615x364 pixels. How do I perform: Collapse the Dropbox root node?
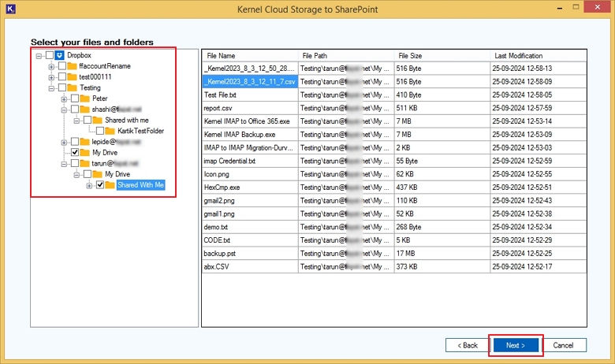[39, 56]
